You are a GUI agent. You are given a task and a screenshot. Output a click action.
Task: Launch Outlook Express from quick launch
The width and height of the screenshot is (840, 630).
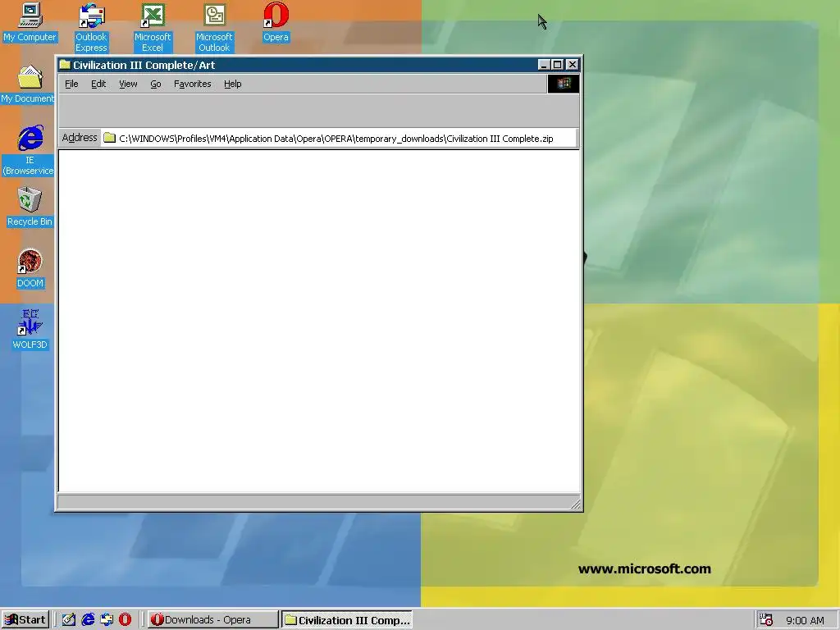point(107,620)
